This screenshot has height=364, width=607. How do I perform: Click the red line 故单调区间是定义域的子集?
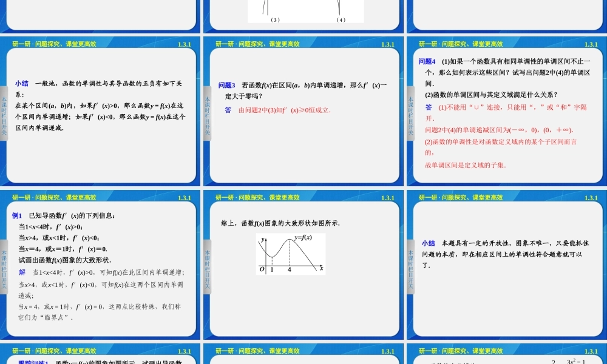pos(466,165)
